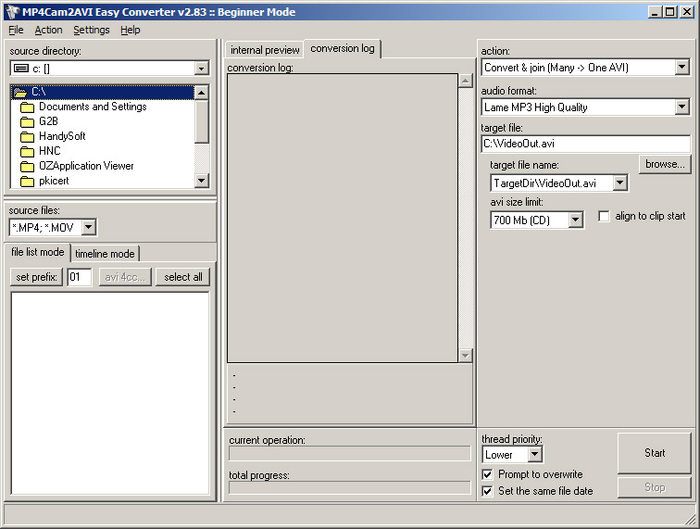This screenshot has width=700, height=529.
Task: Click the HandySoft folder icon
Action: 27,137
